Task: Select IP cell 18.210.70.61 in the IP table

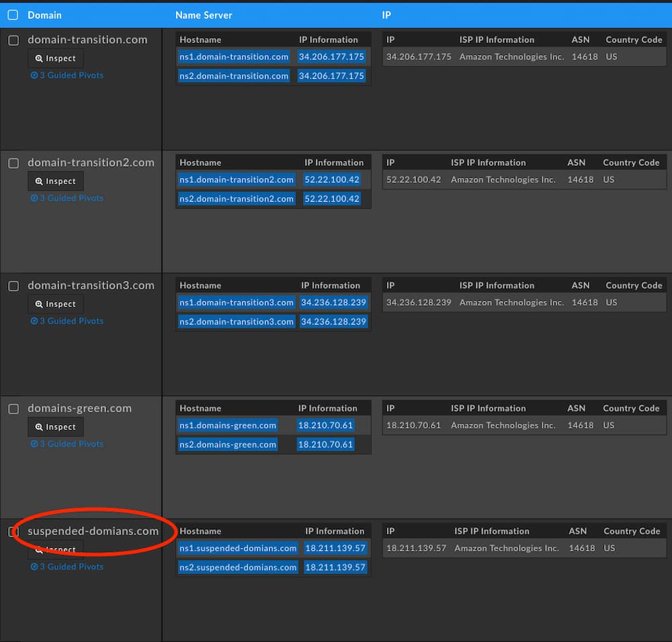Action: [x=413, y=425]
